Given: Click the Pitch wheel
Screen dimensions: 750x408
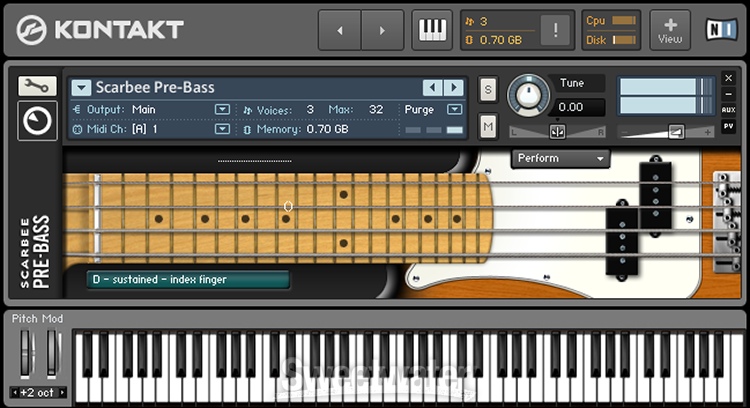Looking at the screenshot, I should tap(27, 354).
